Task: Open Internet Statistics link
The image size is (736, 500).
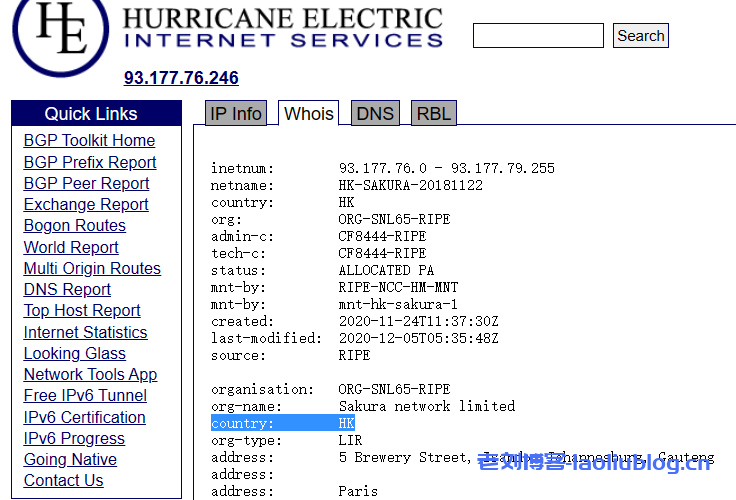Action: [85, 332]
